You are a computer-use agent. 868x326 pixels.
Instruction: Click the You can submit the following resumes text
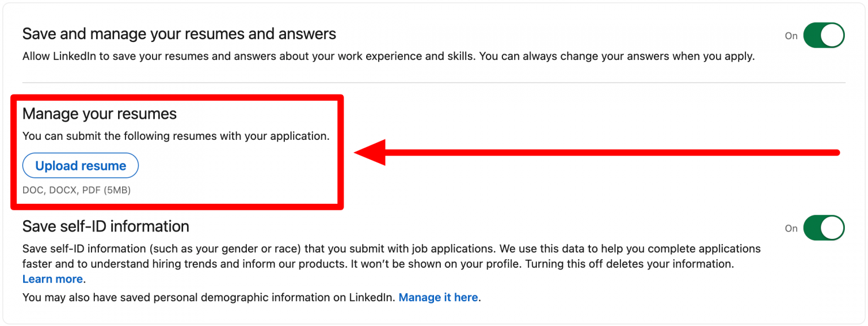point(176,136)
